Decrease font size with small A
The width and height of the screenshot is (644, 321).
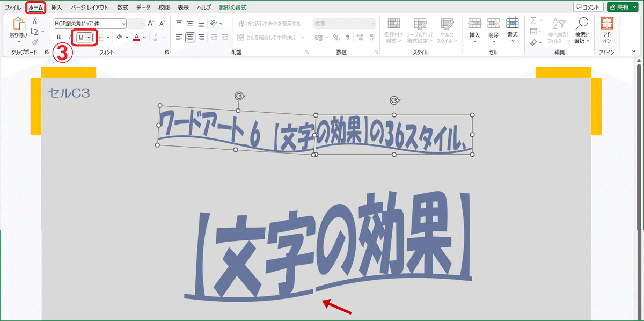[x=162, y=23]
